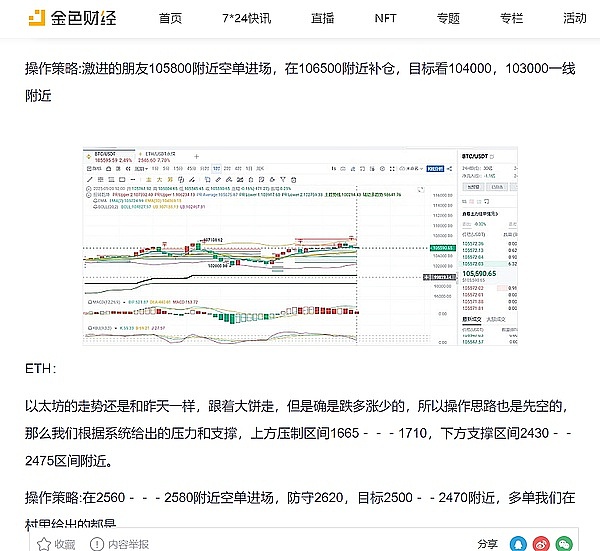Share the article via Weibo icon

(541, 543)
